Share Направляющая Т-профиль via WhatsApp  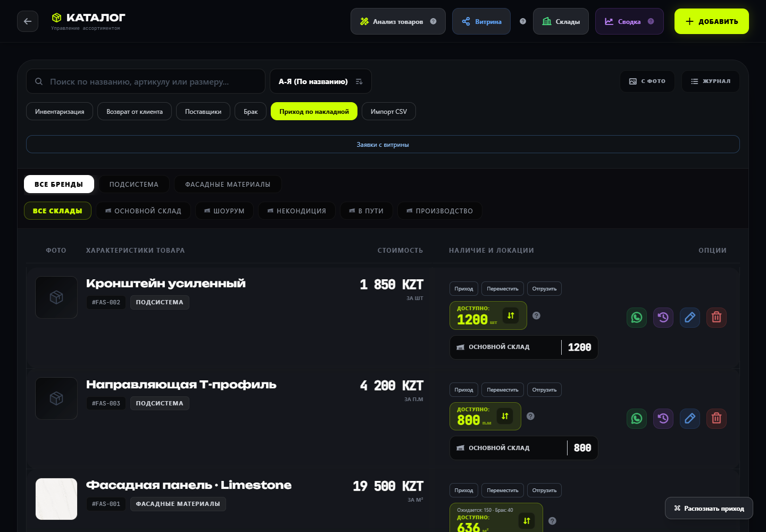click(637, 419)
